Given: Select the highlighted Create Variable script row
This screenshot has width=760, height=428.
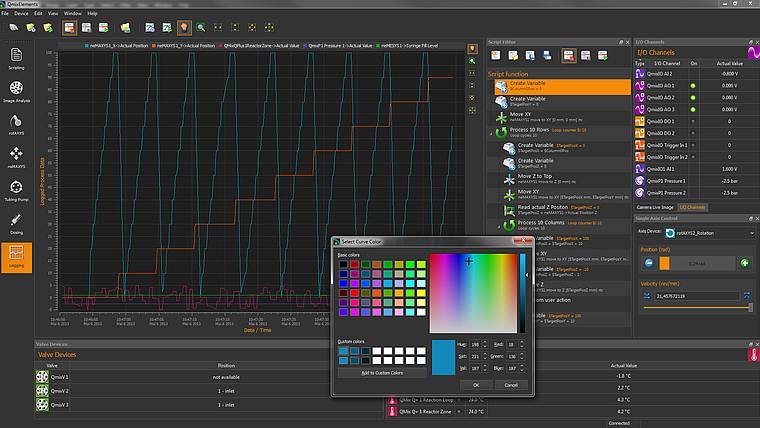Looking at the screenshot, I should point(562,86).
